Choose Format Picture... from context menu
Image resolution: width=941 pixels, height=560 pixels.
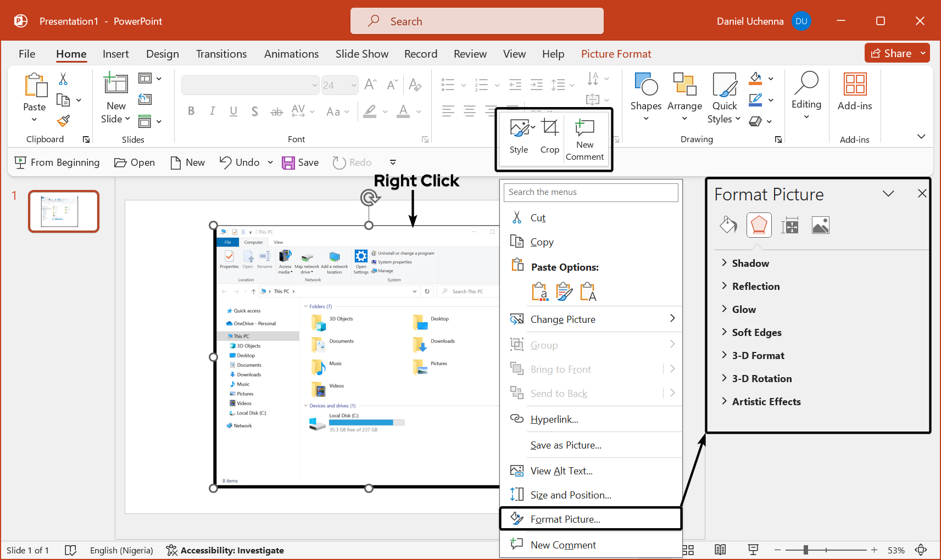tap(565, 519)
